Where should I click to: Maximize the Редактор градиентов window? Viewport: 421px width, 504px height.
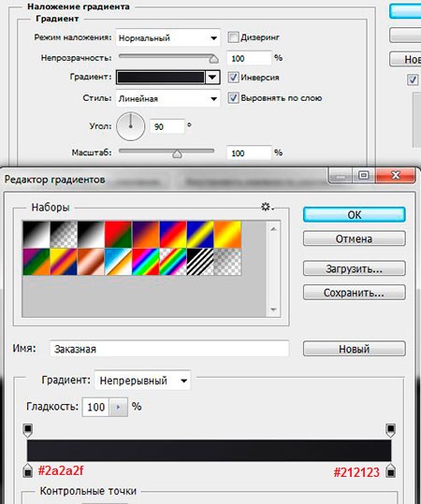tap(364, 176)
